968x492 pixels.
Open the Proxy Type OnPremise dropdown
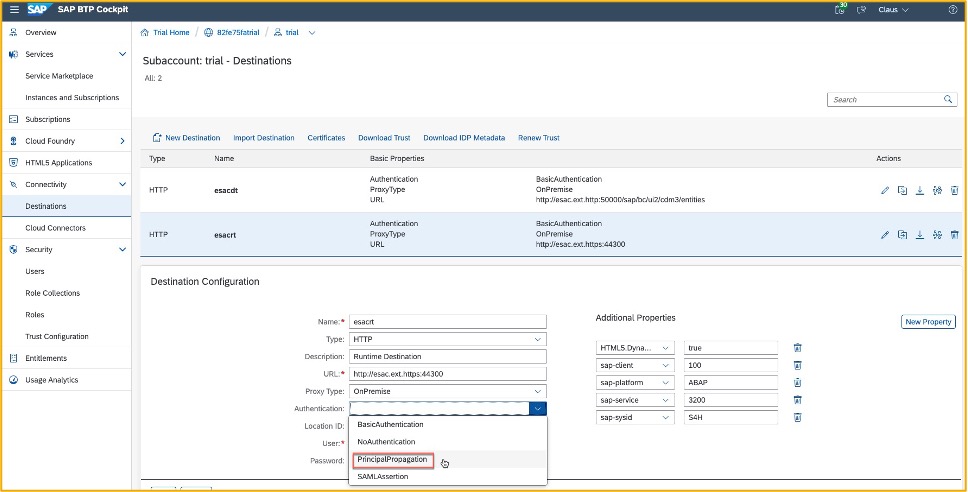tap(538, 391)
